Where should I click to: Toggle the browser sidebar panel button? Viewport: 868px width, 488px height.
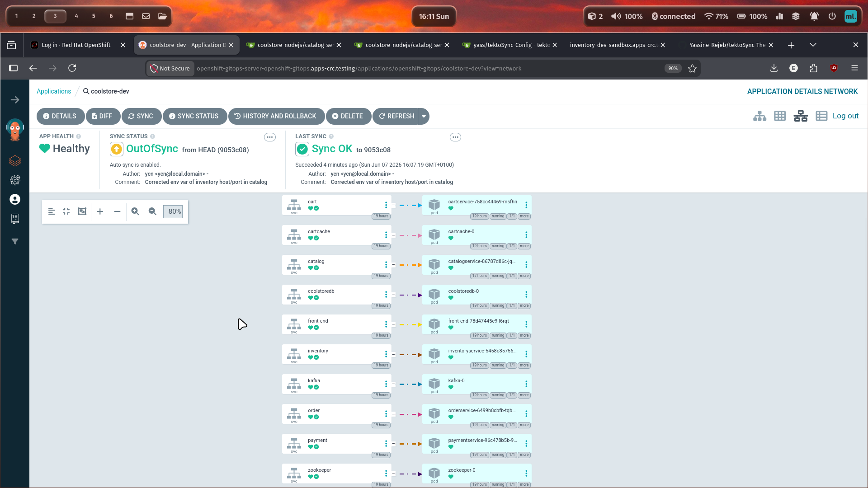pos(13,68)
